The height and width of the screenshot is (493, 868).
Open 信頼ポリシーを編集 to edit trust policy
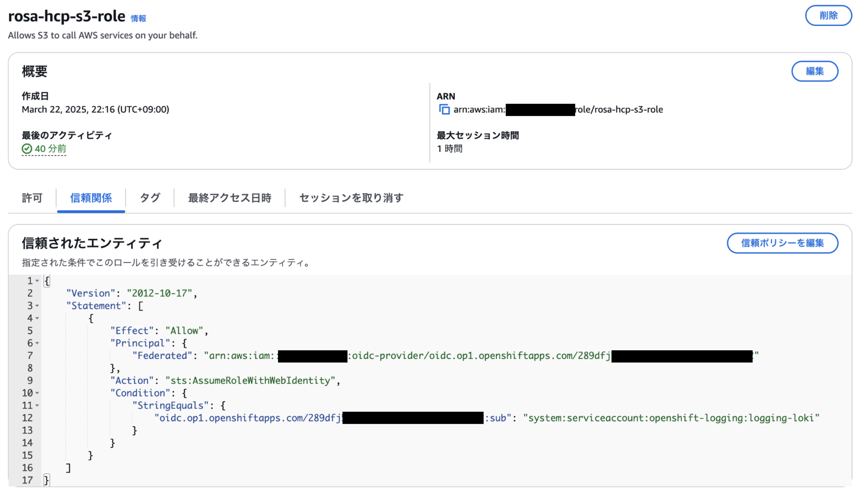click(782, 243)
